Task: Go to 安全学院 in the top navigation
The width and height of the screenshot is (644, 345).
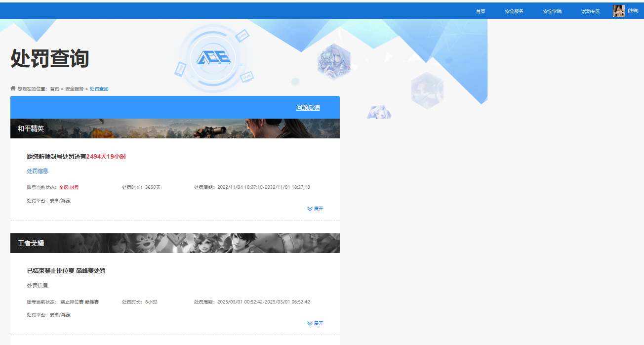Action: click(x=552, y=11)
